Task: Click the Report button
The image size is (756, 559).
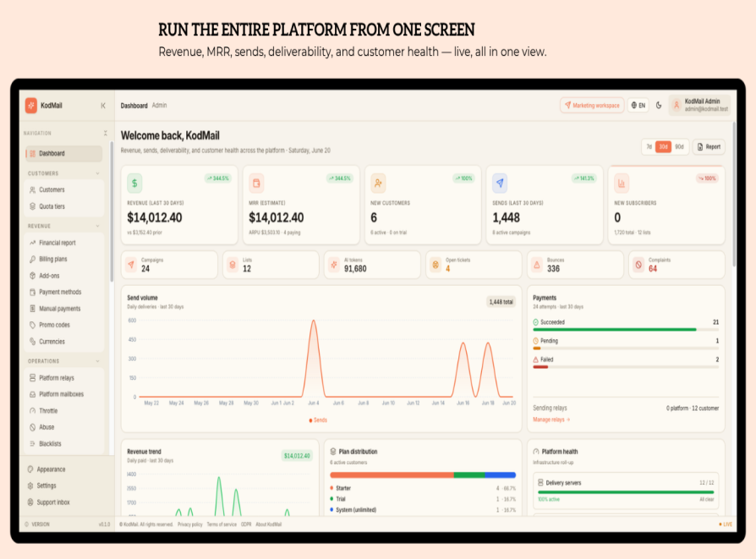Action: [x=709, y=146]
